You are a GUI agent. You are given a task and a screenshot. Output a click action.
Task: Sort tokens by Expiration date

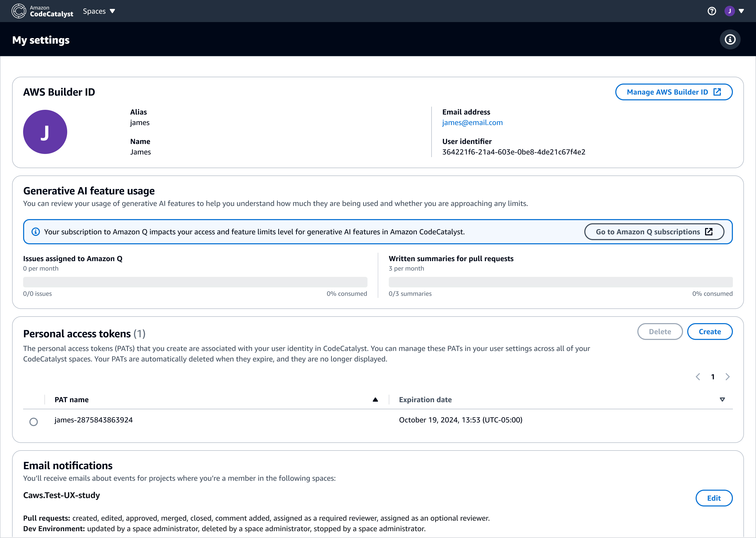pyautogui.click(x=722, y=400)
